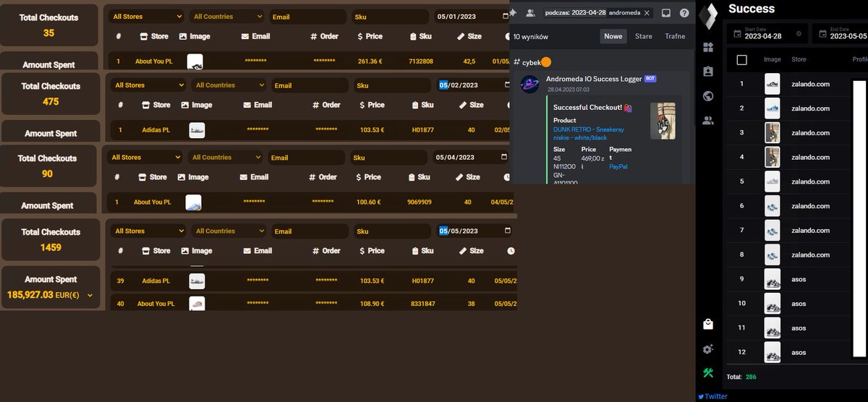Click the Andromeda IO Success Logger avatar
This screenshot has width=868, height=402.
530,84
